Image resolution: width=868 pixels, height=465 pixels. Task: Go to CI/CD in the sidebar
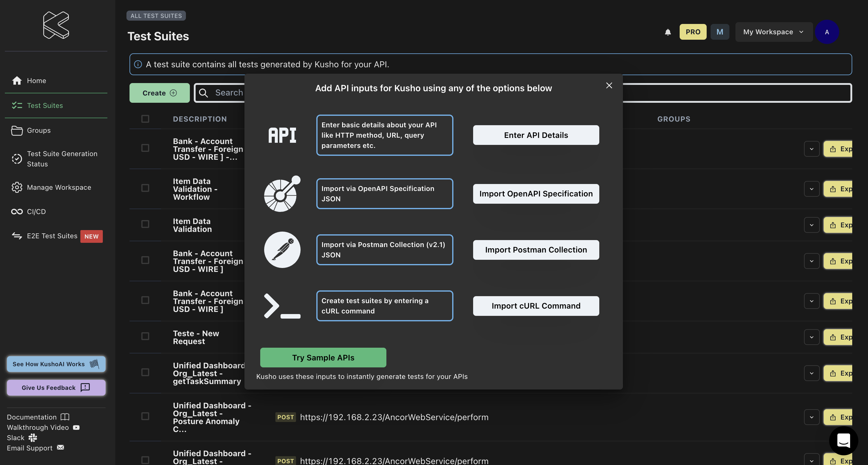pyautogui.click(x=36, y=212)
